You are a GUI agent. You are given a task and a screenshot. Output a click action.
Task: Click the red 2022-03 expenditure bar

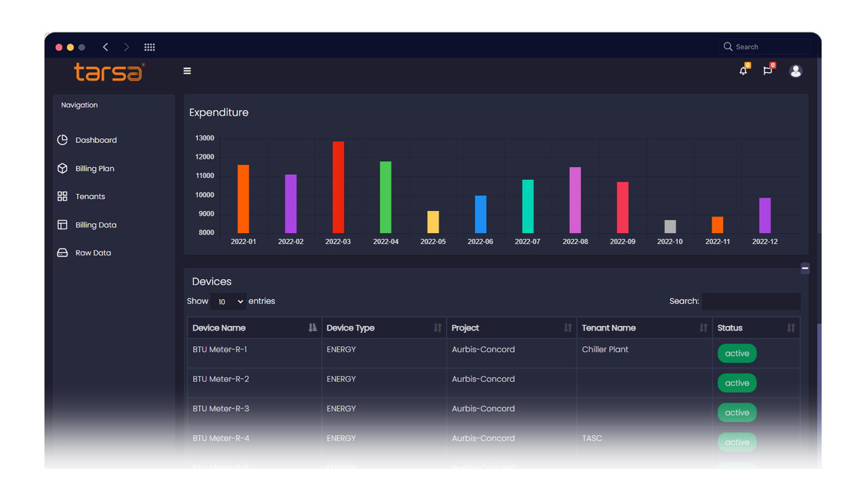point(338,187)
